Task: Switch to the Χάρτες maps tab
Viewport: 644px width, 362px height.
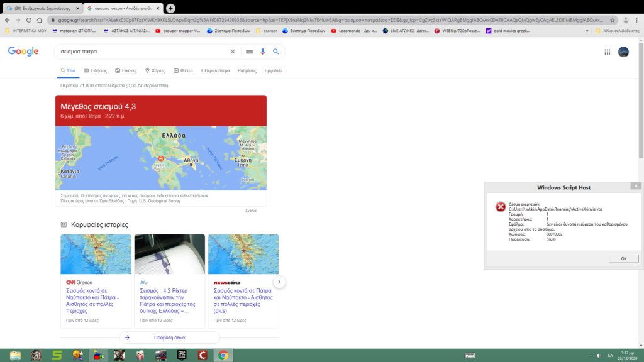Action: (x=155, y=70)
